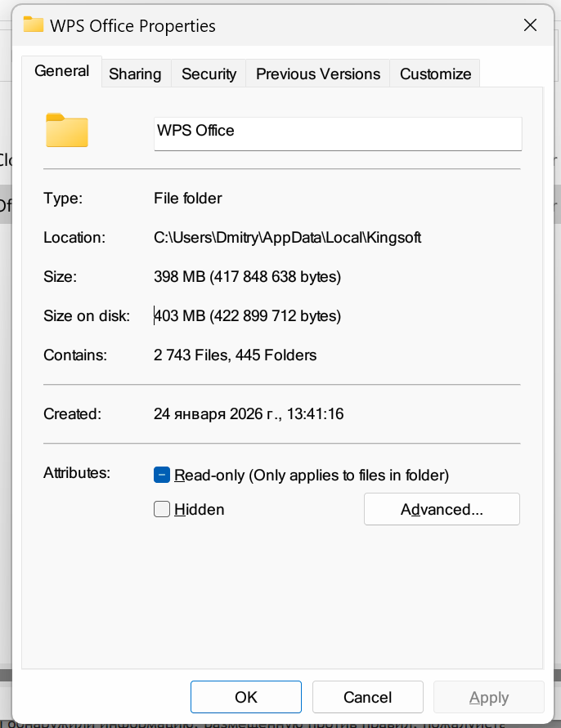Screen dimensions: 561x728
Task: Click the folder icon in the title bar
Action: 33,25
